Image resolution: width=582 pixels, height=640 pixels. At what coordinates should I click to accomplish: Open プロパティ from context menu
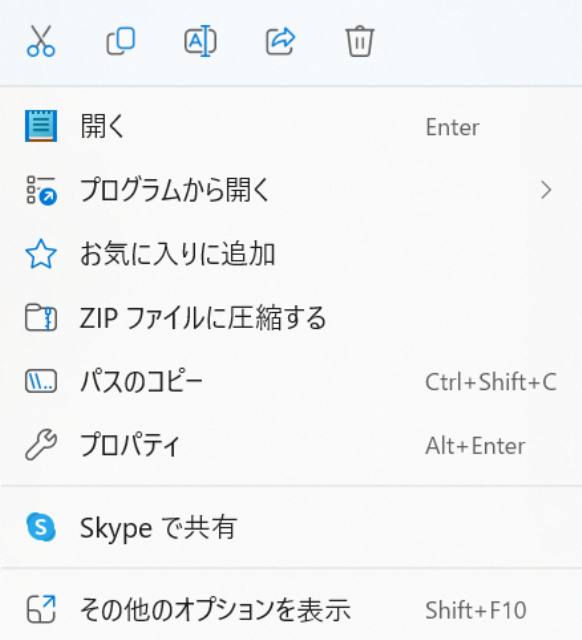[x=291, y=445]
